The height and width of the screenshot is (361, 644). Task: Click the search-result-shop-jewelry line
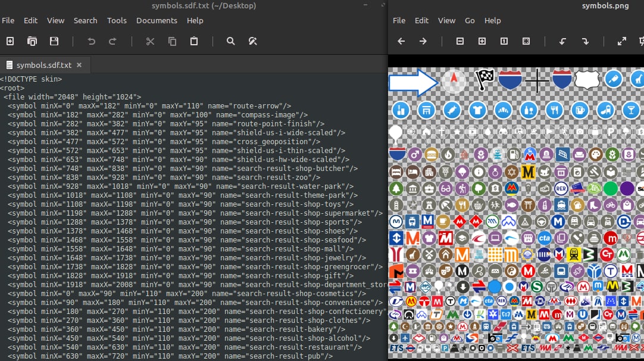[x=186, y=258]
